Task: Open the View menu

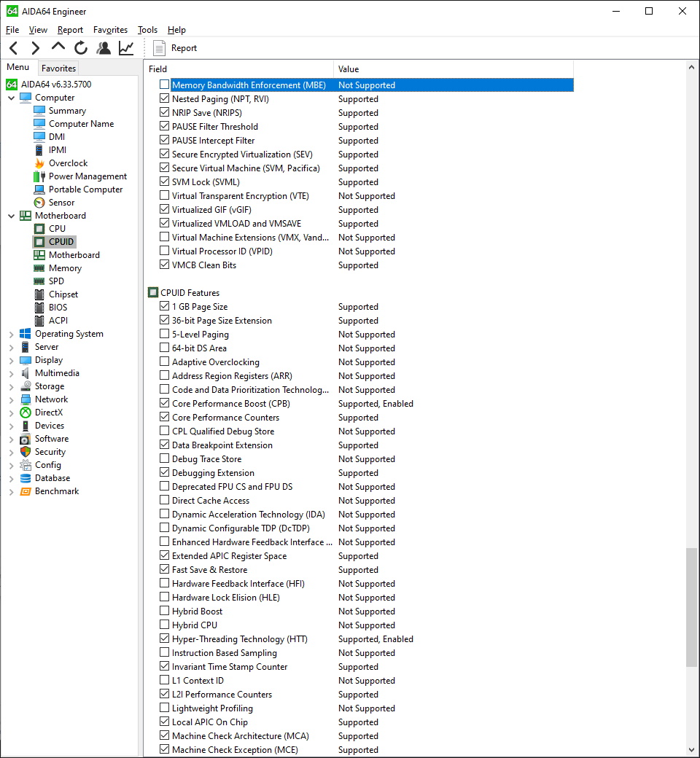Action: click(x=38, y=29)
